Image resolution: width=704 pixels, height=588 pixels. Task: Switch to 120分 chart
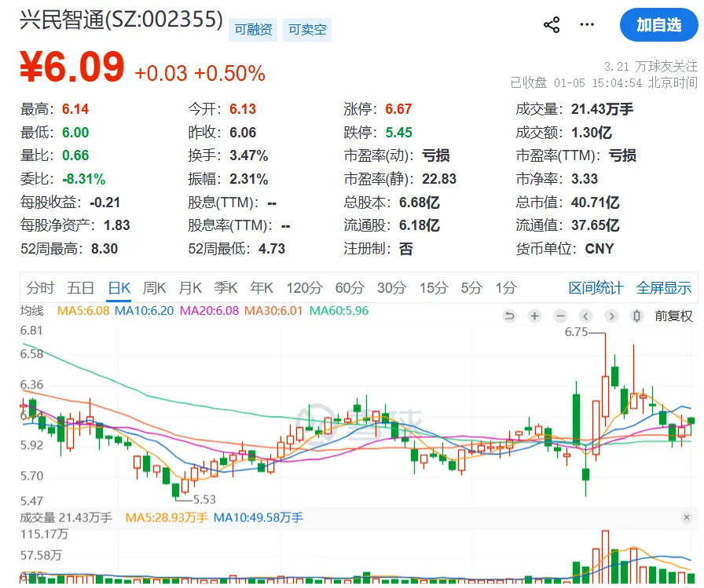(x=304, y=288)
